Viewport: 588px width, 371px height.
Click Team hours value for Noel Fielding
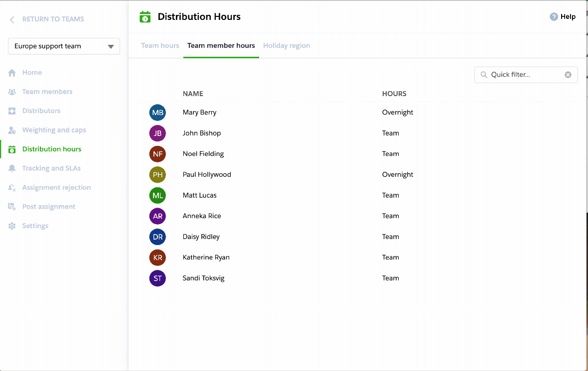coord(390,154)
